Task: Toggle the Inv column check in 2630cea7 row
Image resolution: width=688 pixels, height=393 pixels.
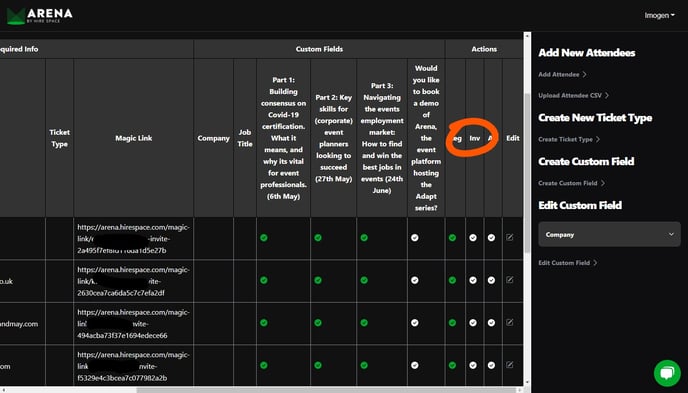Action: click(473, 280)
